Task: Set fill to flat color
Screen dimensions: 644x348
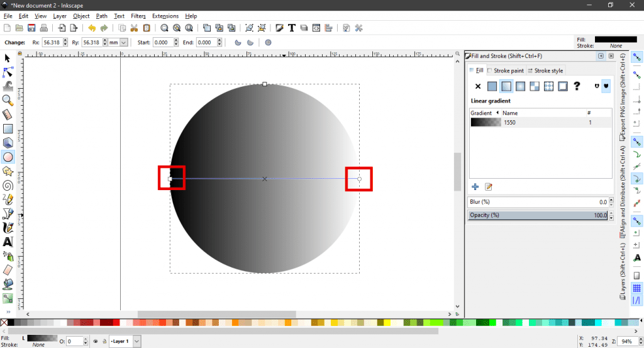Action: point(492,86)
